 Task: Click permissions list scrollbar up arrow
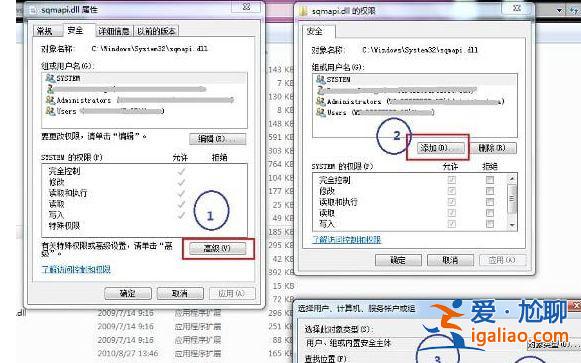[x=512, y=179]
